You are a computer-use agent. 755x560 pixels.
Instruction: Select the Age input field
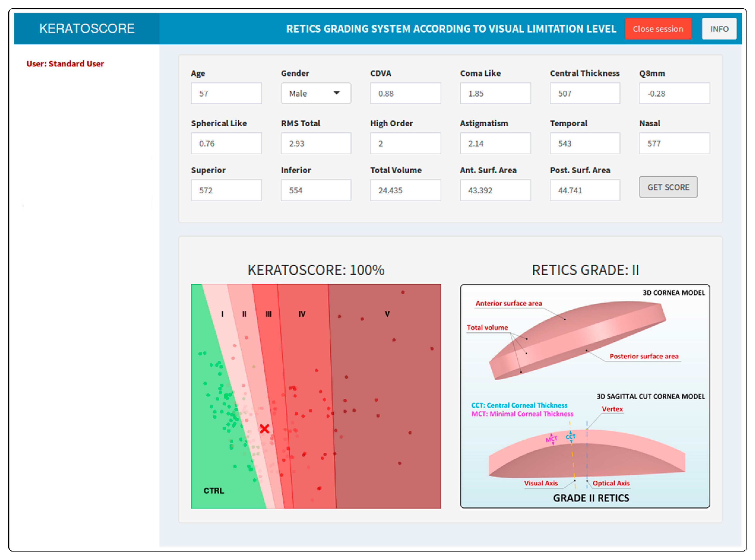pyautogui.click(x=226, y=93)
